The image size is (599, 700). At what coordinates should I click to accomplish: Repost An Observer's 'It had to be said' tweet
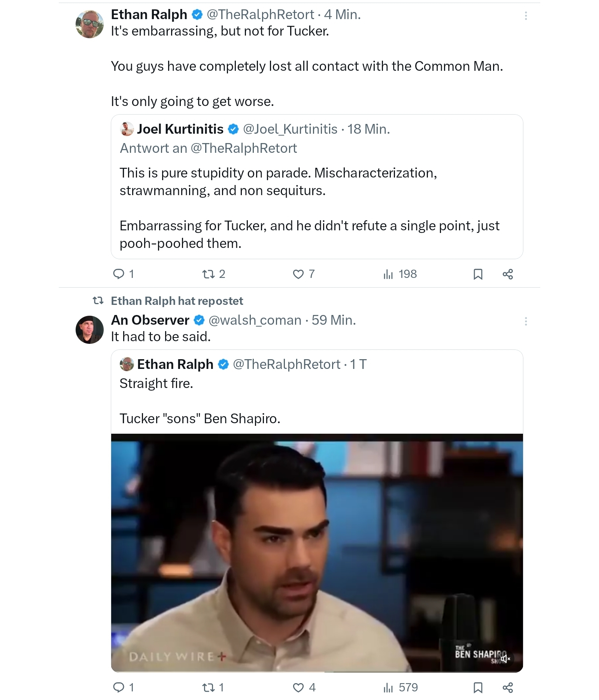(x=208, y=687)
